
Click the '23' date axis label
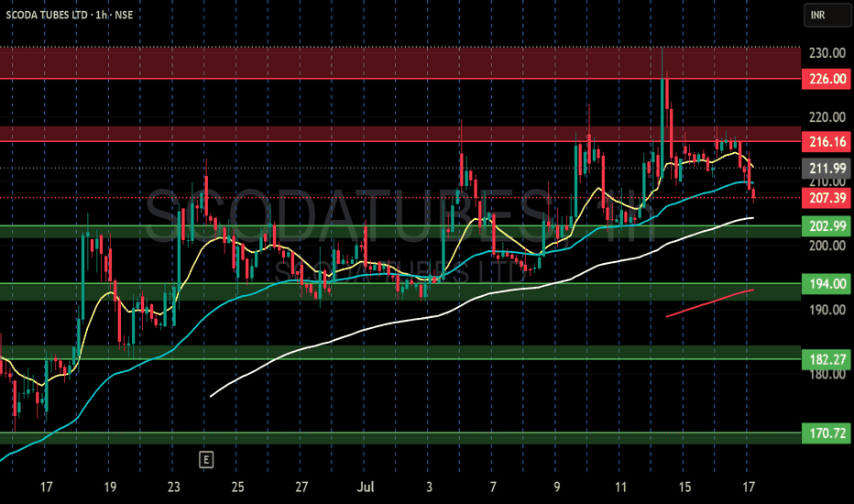[x=174, y=487]
